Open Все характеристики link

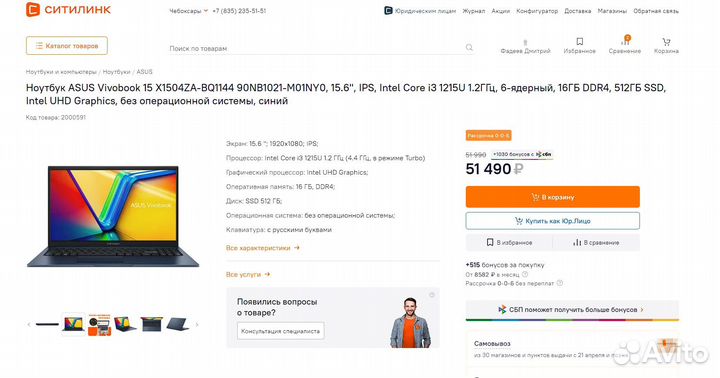tap(263, 248)
